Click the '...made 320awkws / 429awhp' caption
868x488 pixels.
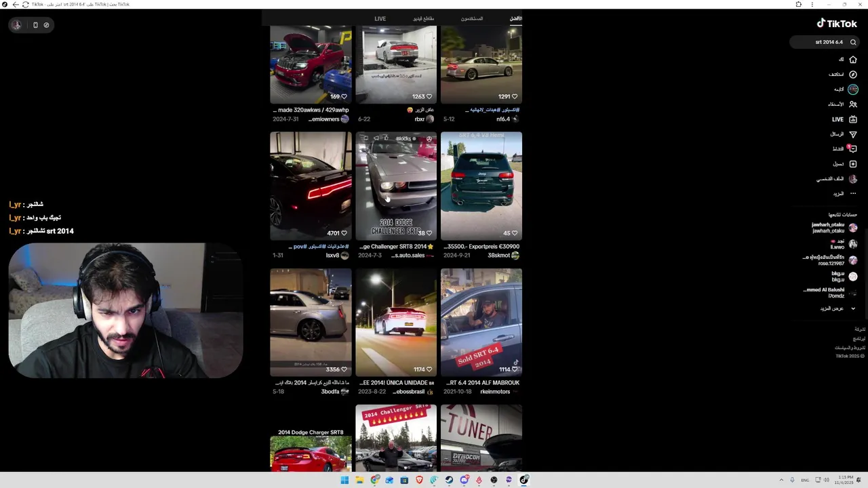pyautogui.click(x=311, y=110)
